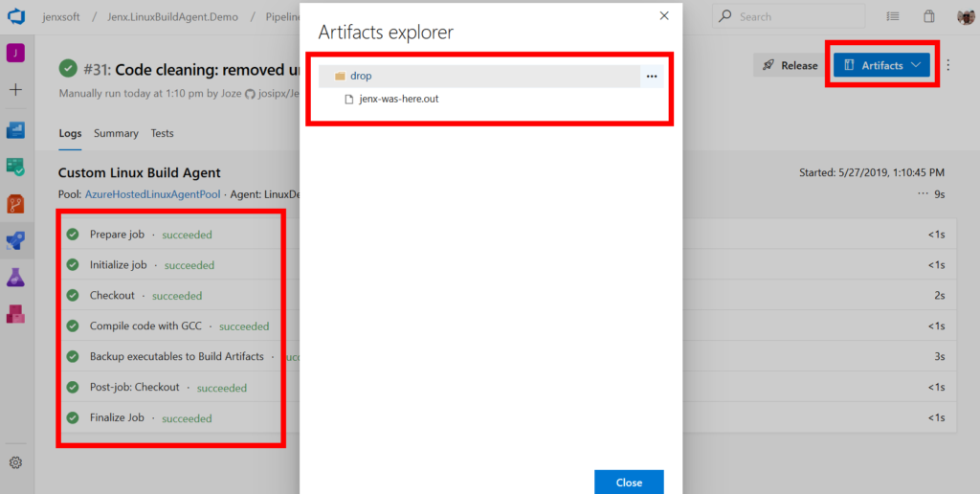
Task: Select the jenx-was-here.out file
Action: pyautogui.click(x=398, y=99)
